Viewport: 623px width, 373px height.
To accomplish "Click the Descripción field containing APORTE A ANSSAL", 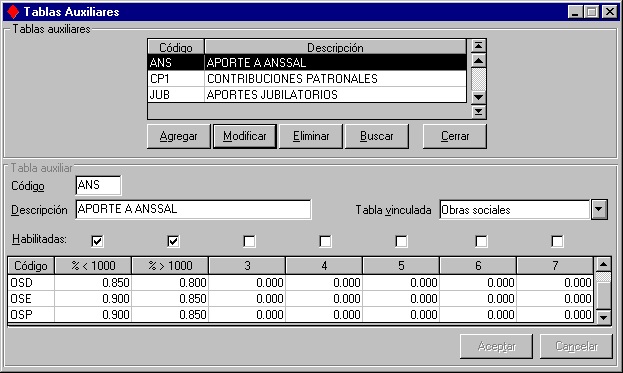I will pos(193,209).
